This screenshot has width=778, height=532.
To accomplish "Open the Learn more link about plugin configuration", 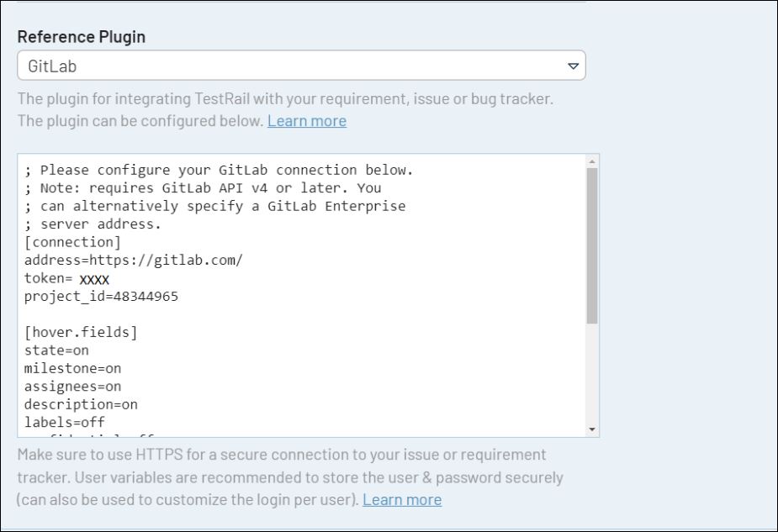I will pos(306,121).
